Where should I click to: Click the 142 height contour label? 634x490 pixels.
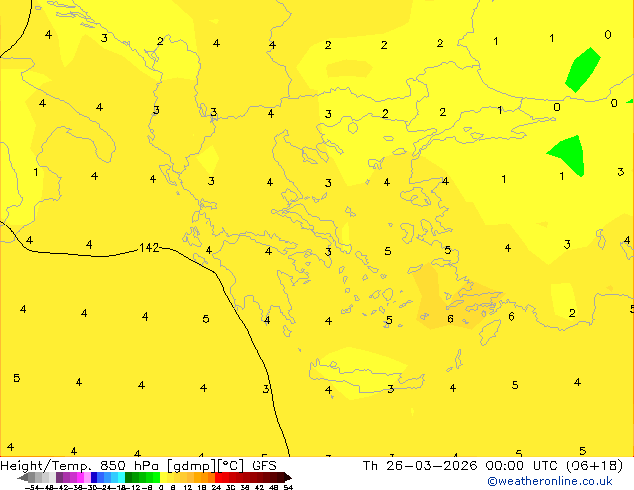click(149, 247)
